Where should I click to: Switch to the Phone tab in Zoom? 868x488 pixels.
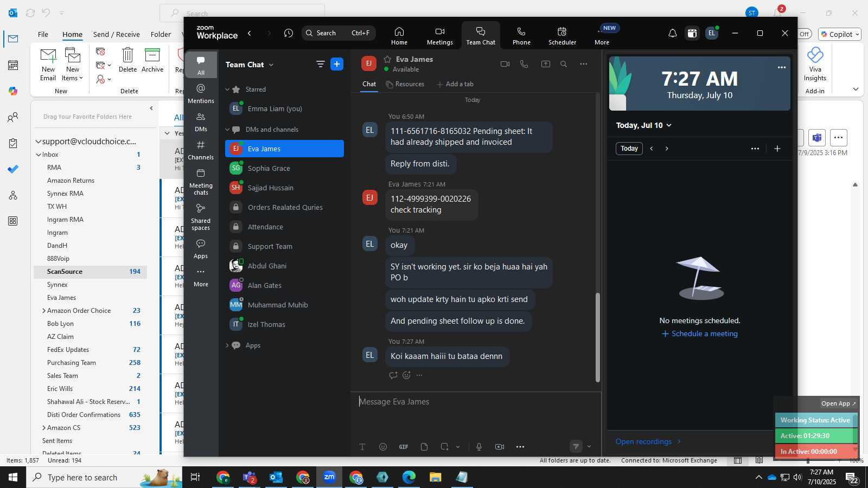tap(521, 36)
